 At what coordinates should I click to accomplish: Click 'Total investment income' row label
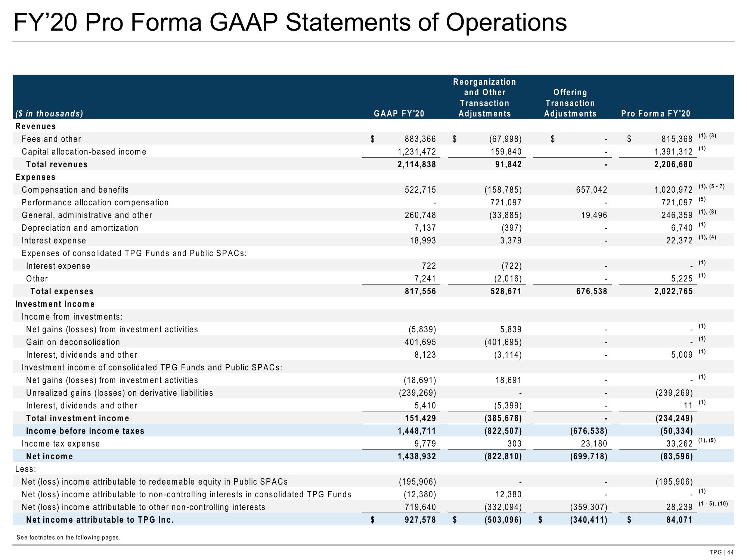78,418
